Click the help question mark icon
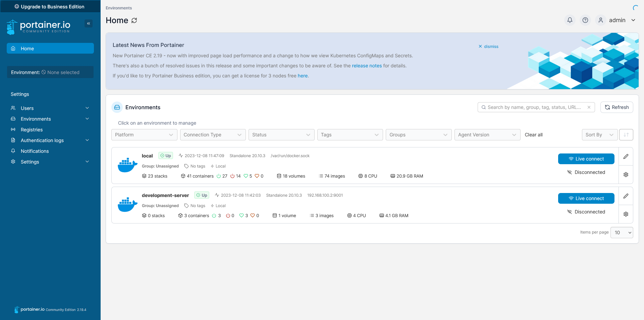644x320 pixels. tap(585, 20)
